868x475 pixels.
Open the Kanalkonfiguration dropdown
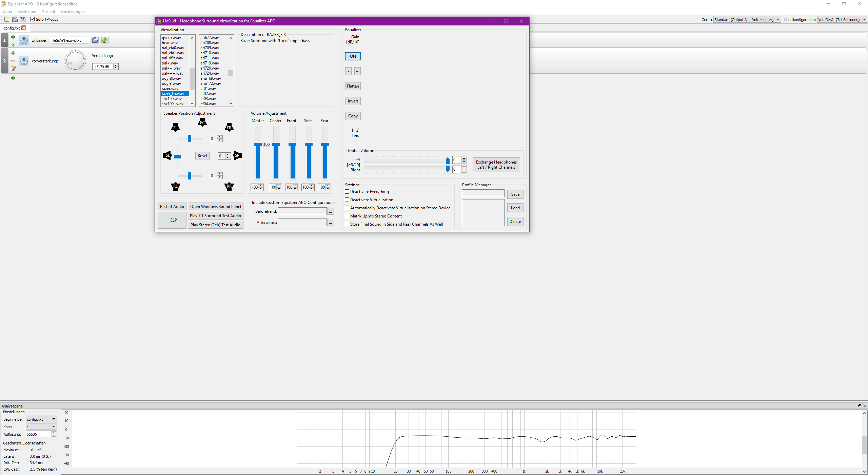pyautogui.click(x=842, y=20)
